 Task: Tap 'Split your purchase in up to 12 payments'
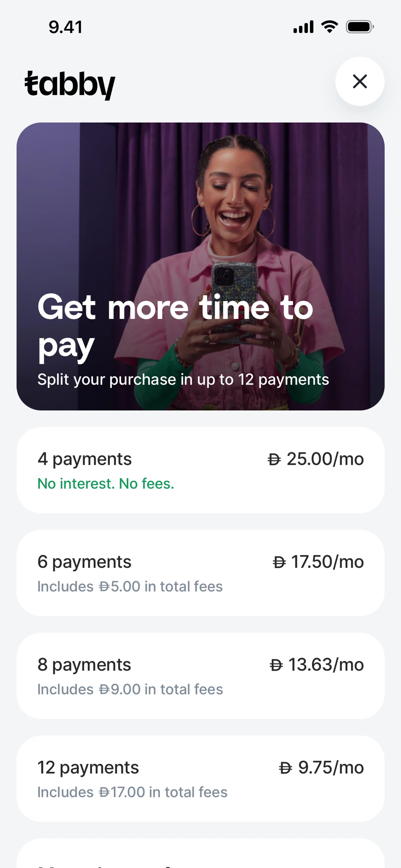[183, 379]
